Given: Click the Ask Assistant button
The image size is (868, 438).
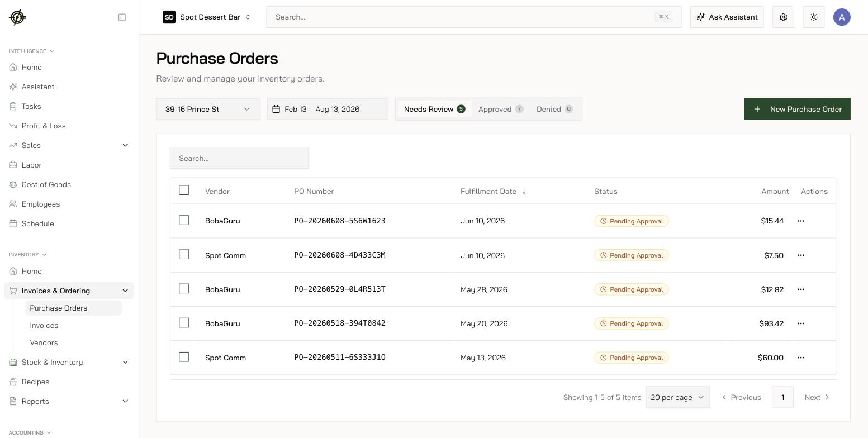Looking at the screenshot, I should (727, 17).
